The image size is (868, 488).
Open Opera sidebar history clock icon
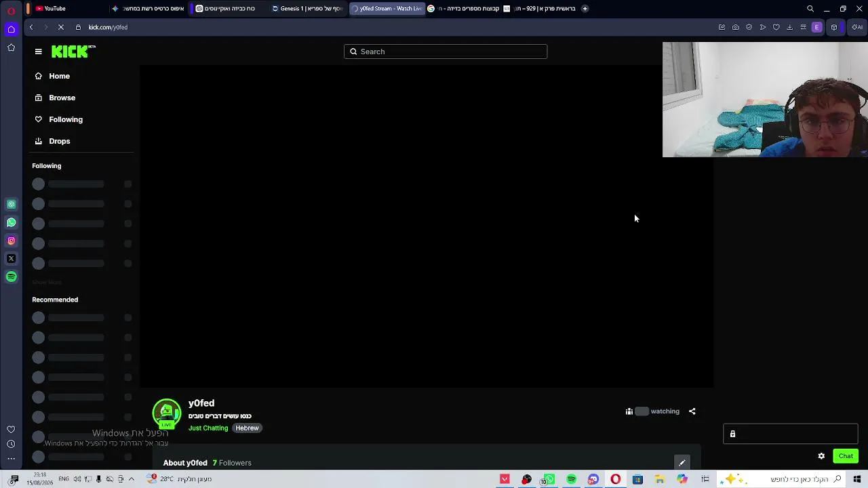click(11, 444)
